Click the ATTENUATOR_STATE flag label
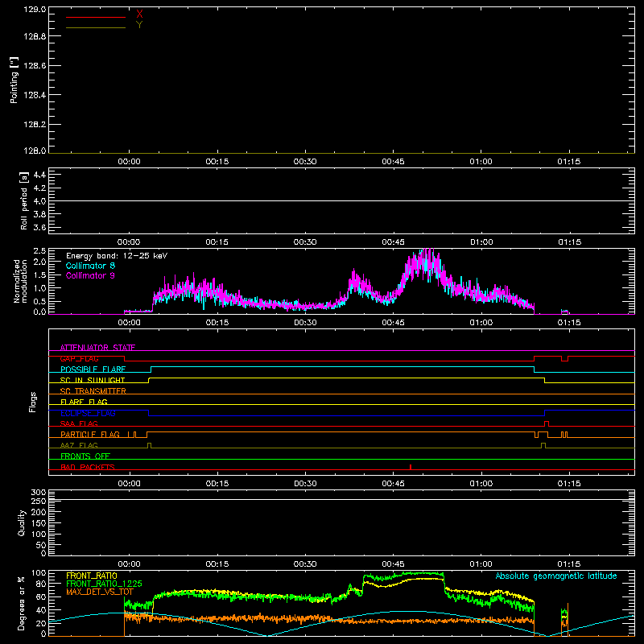Screen dimensions: 644x644 (97, 348)
